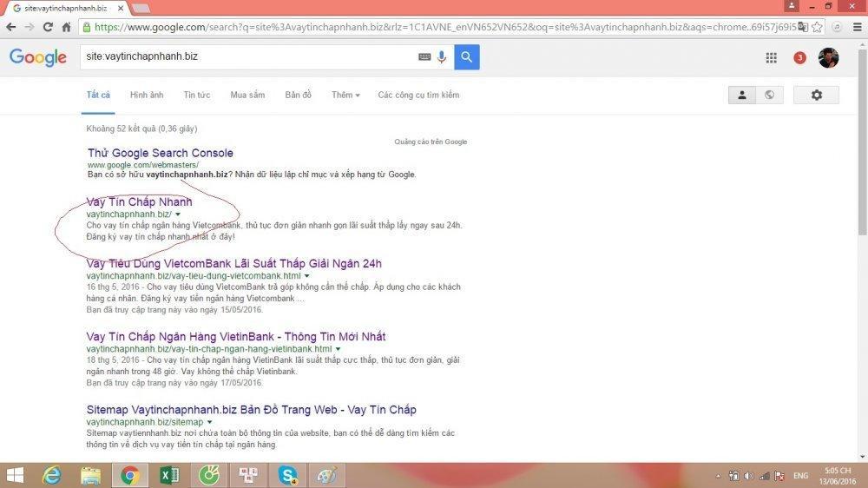This screenshot has width=868, height=488.
Task: Select the Tất cả tab
Action: click(x=98, y=95)
